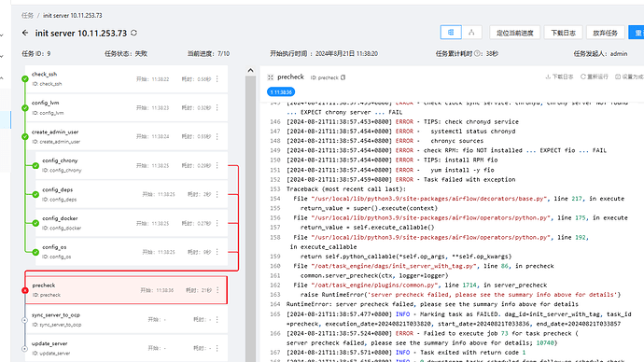Click refresh icon after init server title

pyautogui.click(x=133, y=33)
